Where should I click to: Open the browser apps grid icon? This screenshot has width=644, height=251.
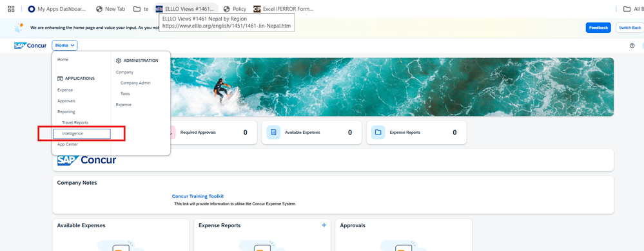click(12, 8)
